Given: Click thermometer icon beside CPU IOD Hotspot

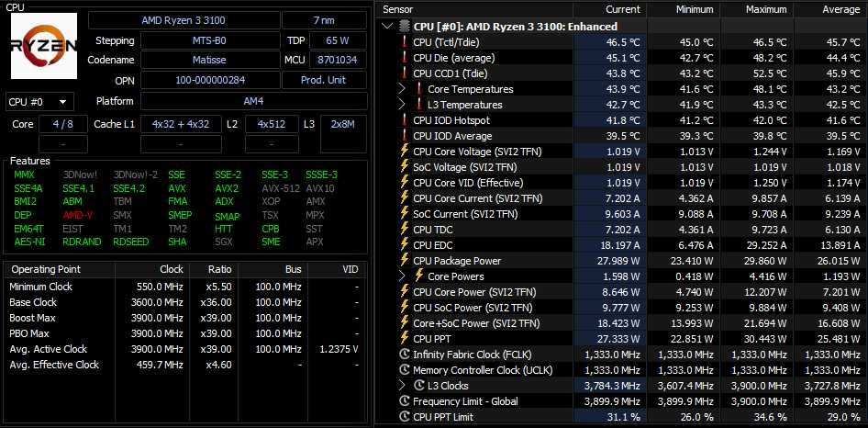Looking at the screenshot, I should point(405,119).
